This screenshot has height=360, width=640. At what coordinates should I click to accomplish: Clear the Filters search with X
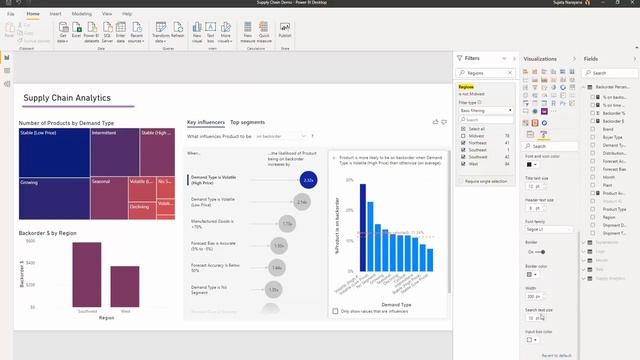pyautogui.click(x=510, y=73)
